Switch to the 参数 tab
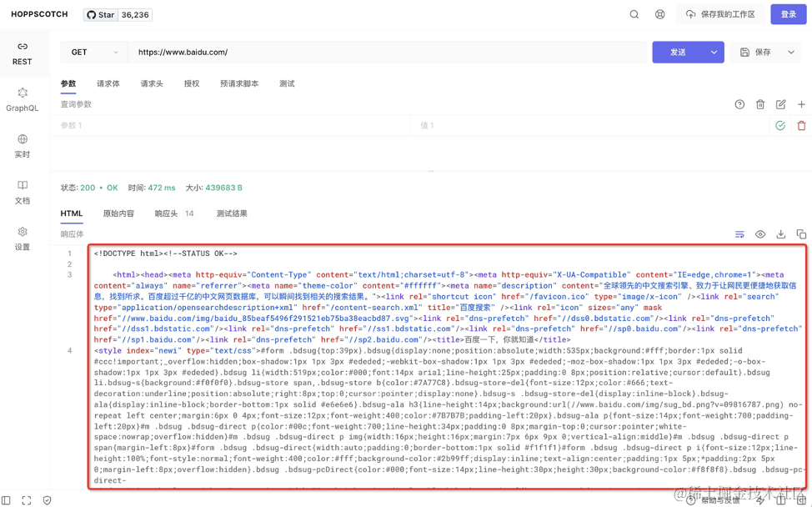The height and width of the screenshot is (507, 812). click(68, 84)
